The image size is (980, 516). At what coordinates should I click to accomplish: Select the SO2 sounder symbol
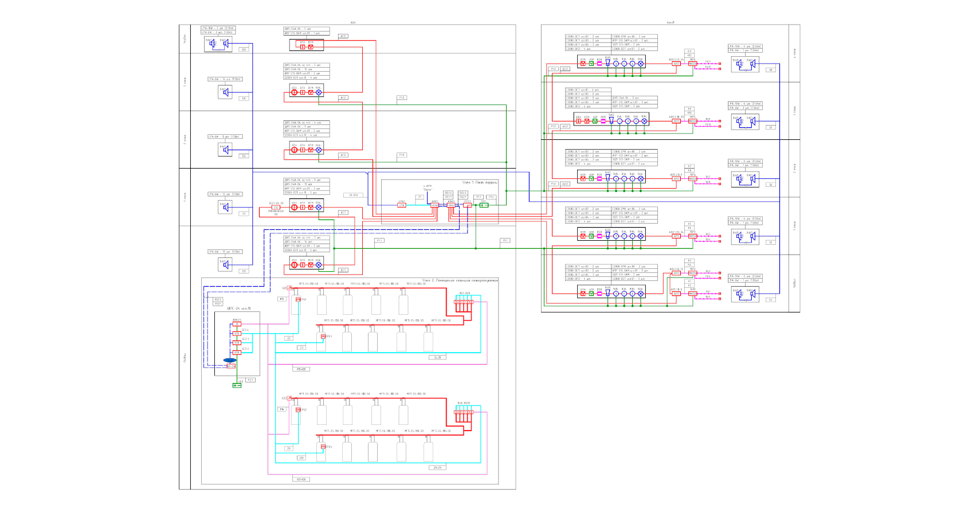[x=289, y=398]
